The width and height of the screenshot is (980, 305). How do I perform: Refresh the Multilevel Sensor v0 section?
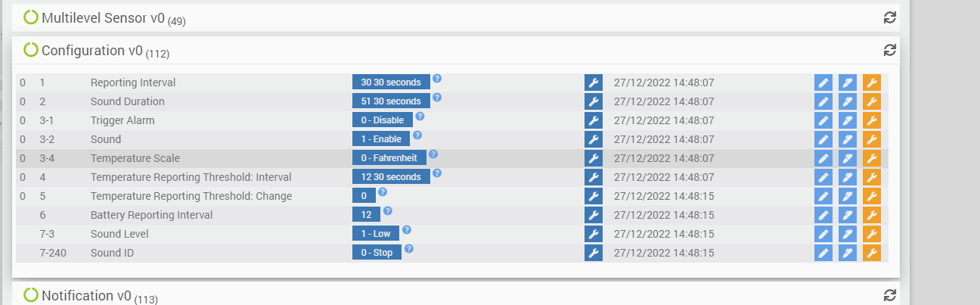click(x=890, y=17)
